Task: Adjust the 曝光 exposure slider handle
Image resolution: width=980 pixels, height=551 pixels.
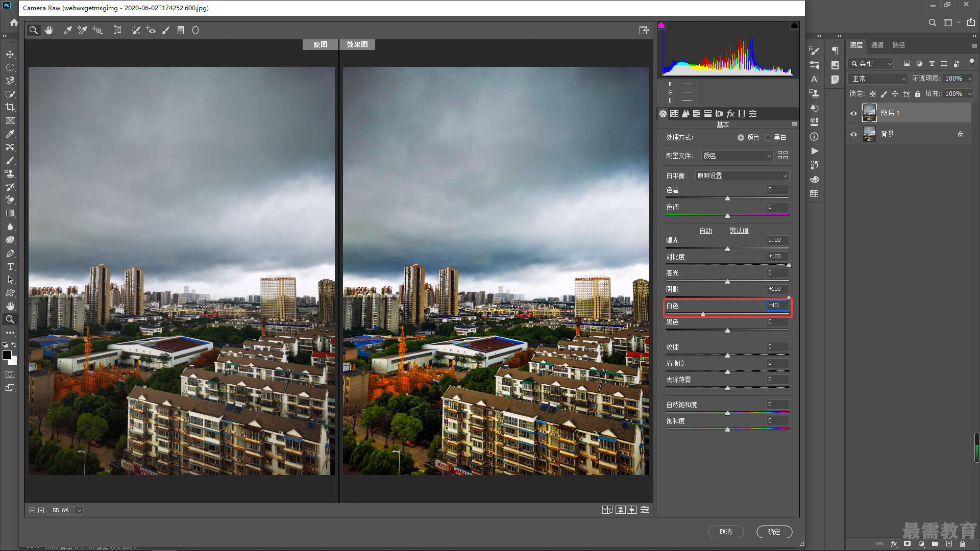Action: tap(728, 249)
